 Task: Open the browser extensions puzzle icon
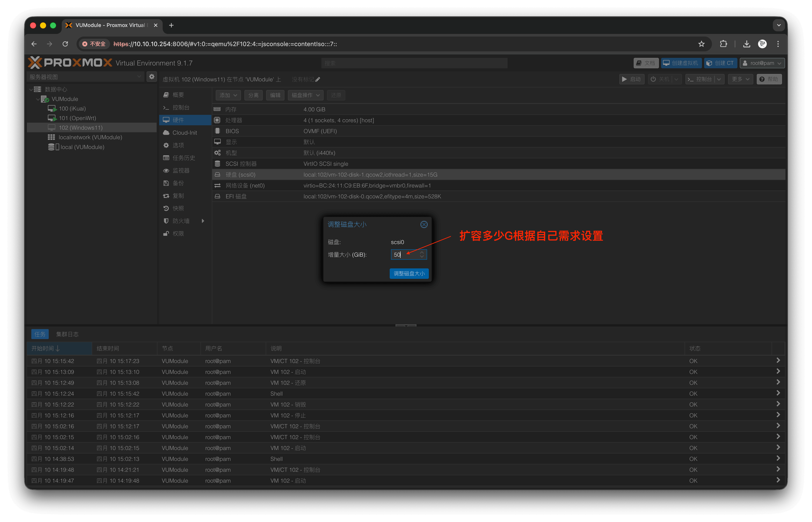pos(723,44)
